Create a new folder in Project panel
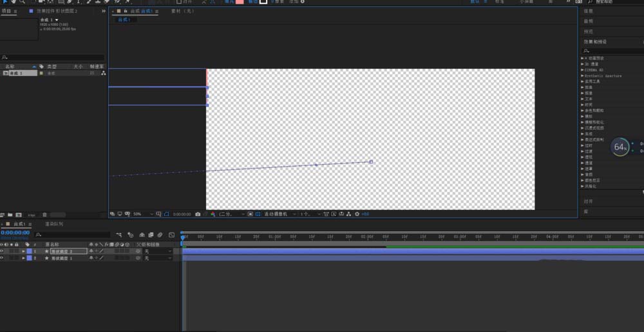Viewport: 644px width, 332px height. tap(10, 215)
